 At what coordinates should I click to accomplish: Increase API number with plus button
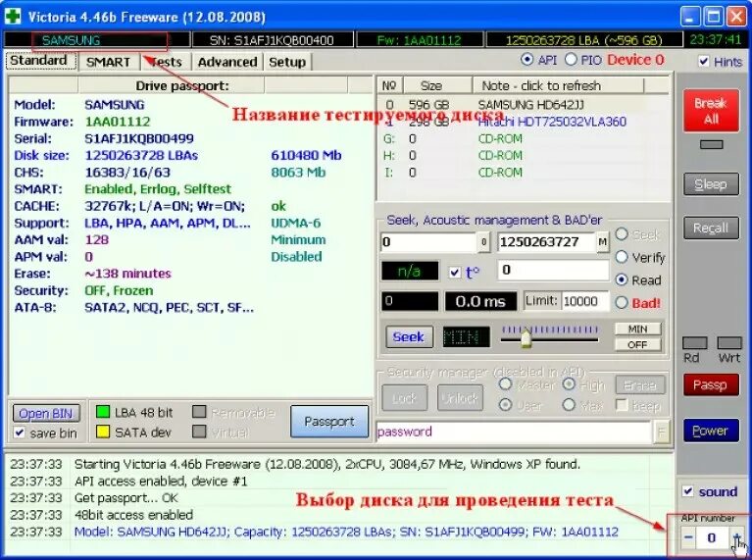coord(736,537)
